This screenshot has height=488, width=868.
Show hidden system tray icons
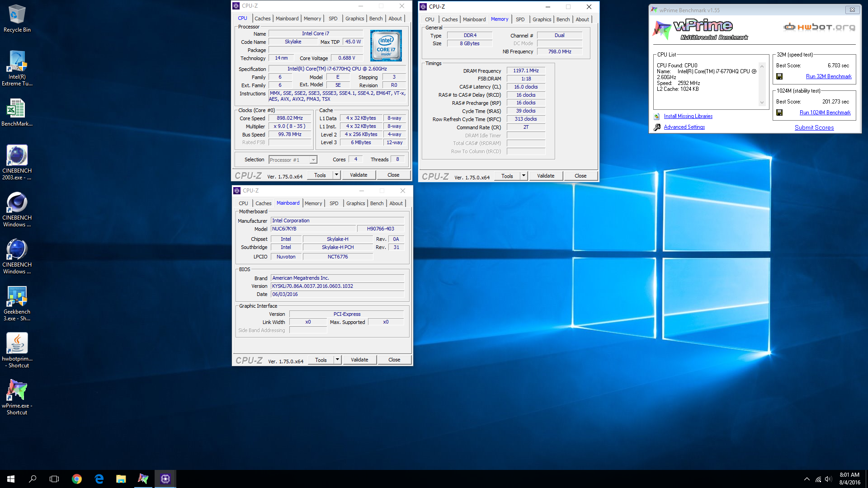coord(807,479)
